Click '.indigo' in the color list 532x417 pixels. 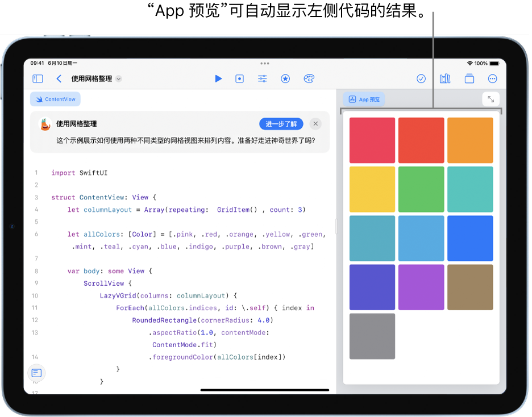(x=199, y=247)
